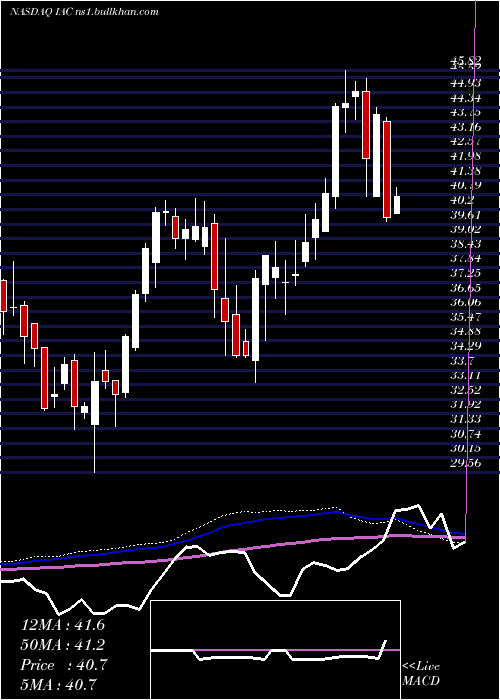Select the 34.29 price level label
Screen dimensions: 500x700
(465, 346)
